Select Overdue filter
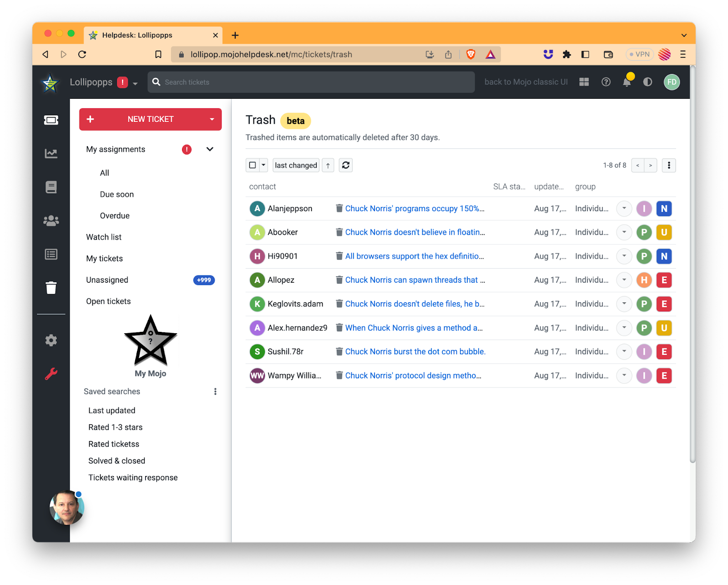Screen dimensions: 728x585 click(115, 216)
